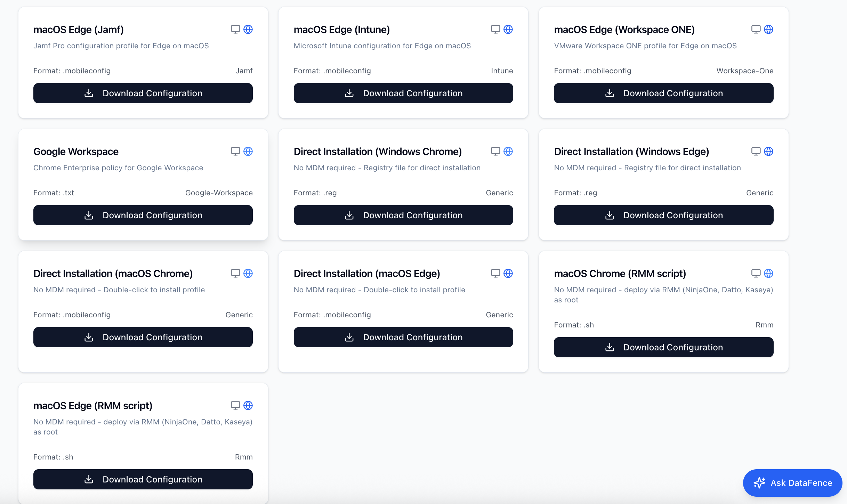Click monitor icon on macOS Chrome (RMM script) card

(756, 274)
